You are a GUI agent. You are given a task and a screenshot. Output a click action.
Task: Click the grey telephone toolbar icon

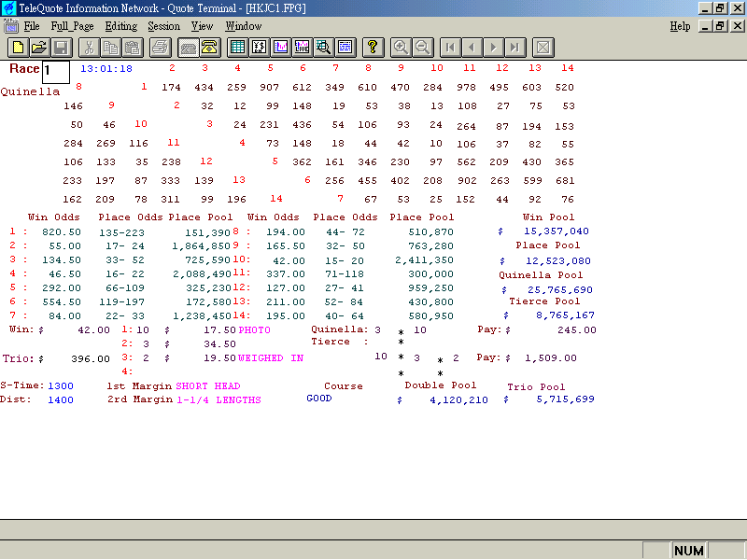[189, 48]
